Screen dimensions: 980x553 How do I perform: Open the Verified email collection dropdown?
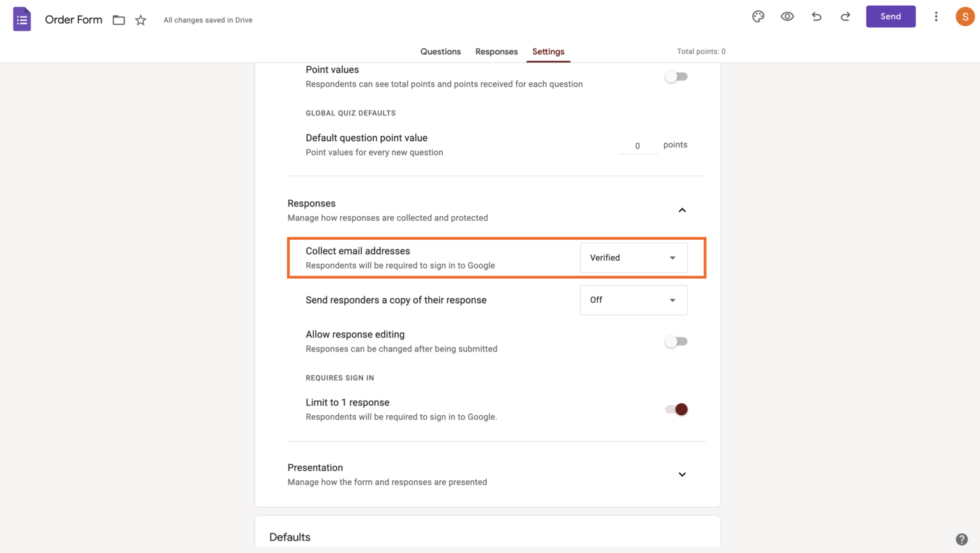pos(633,258)
